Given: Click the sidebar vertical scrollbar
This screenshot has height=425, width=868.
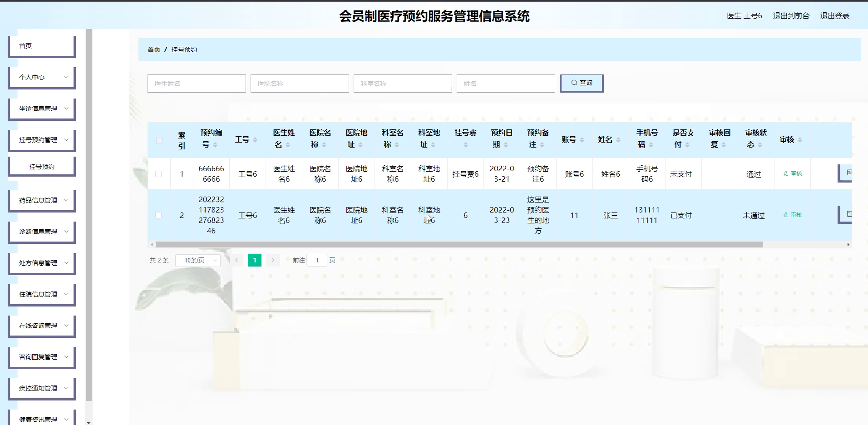Looking at the screenshot, I should coord(89,216).
